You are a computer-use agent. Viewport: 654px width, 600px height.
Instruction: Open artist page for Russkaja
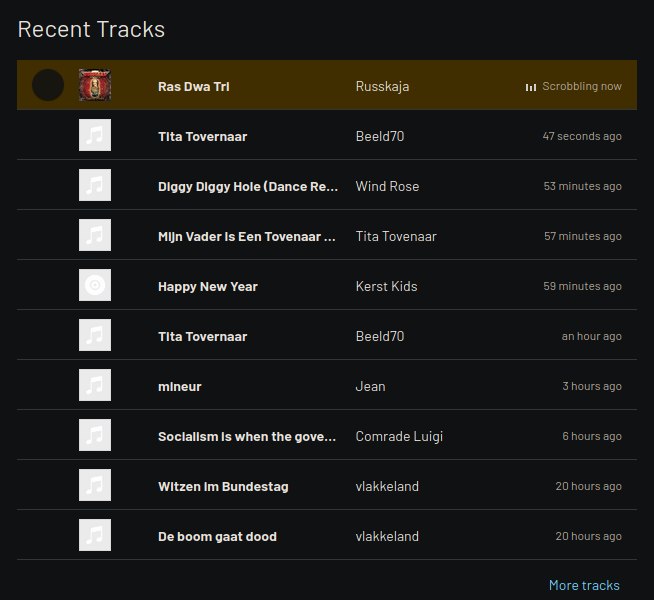pos(382,86)
